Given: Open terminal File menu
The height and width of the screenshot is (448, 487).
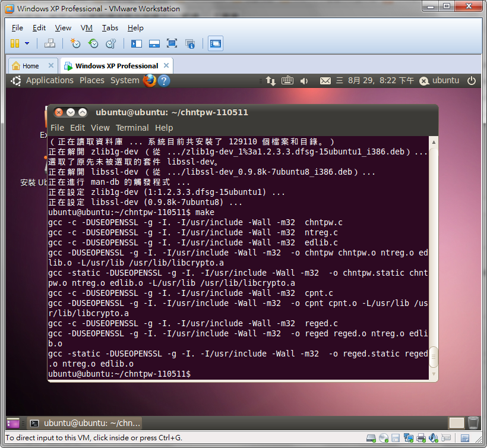Looking at the screenshot, I should tap(57, 128).
